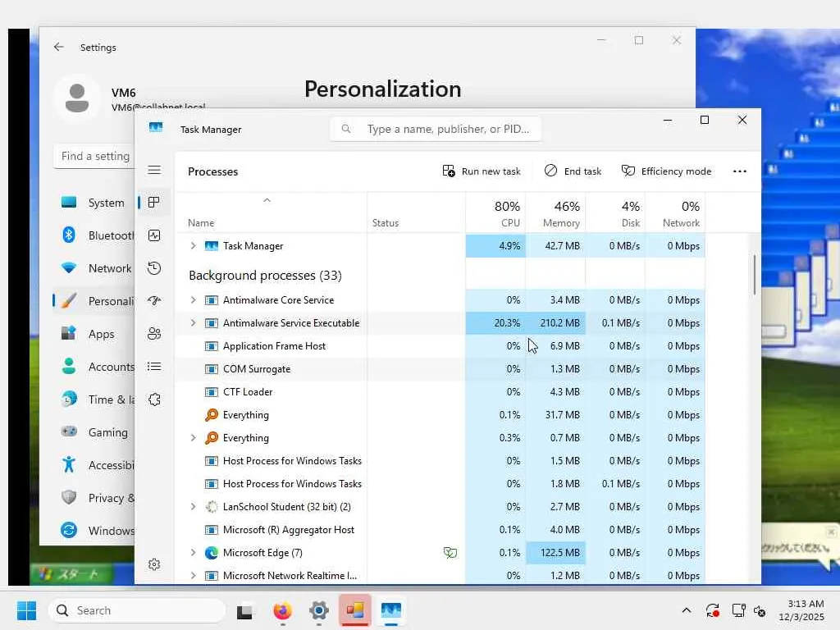The image size is (840, 630).
Task: Click the Run new task button
Action: 482,171
